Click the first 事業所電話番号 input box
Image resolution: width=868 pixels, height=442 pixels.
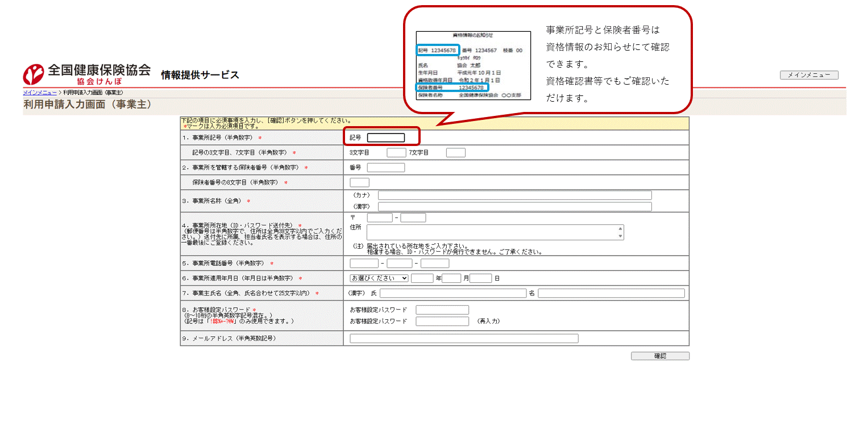363,263
